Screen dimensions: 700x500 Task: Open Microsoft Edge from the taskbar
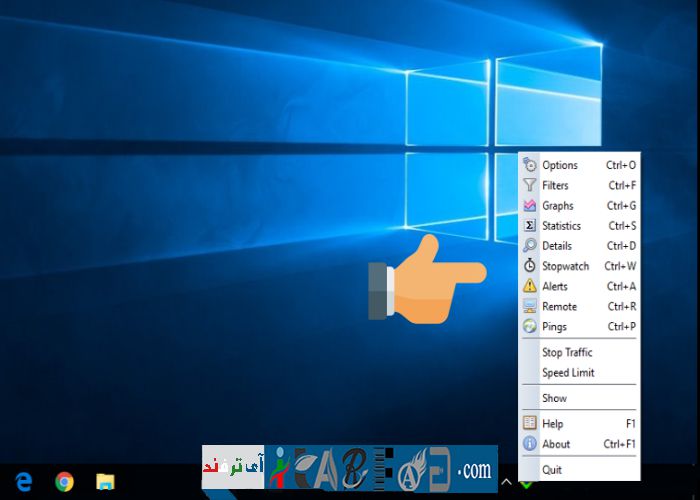24,482
